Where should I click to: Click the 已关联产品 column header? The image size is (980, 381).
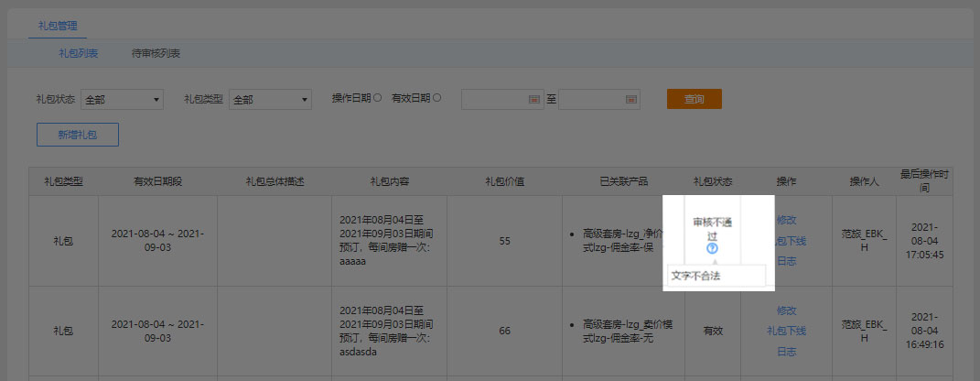pyautogui.click(x=623, y=181)
